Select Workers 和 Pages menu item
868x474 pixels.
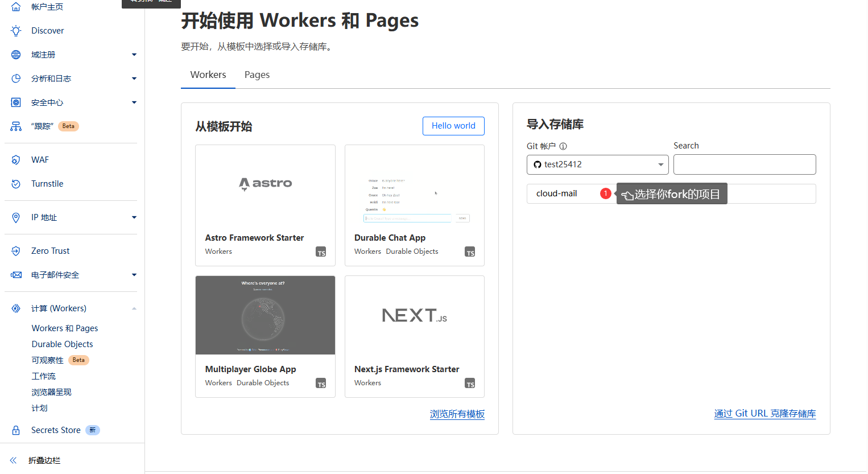[64, 328]
